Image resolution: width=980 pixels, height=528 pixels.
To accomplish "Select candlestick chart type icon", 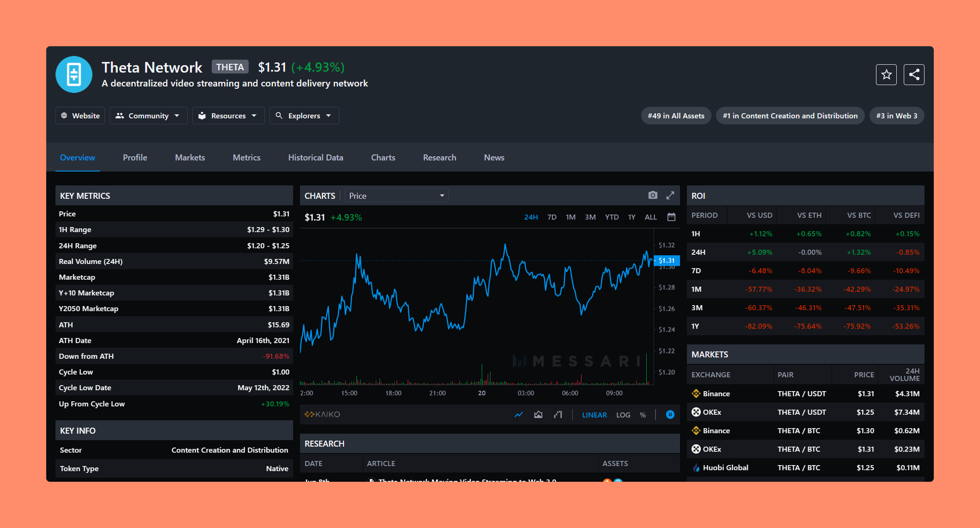I will (558, 415).
